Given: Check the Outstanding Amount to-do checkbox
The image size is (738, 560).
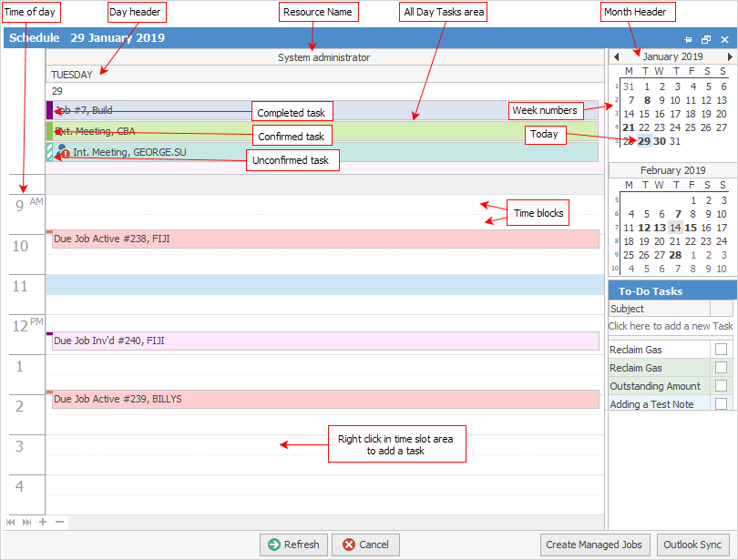Looking at the screenshot, I should (x=721, y=386).
